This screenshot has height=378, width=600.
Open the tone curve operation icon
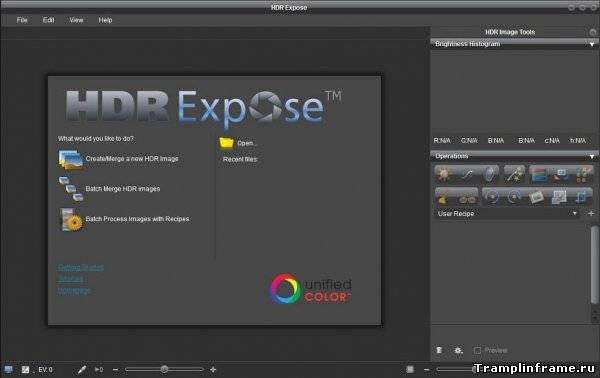tap(467, 174)
